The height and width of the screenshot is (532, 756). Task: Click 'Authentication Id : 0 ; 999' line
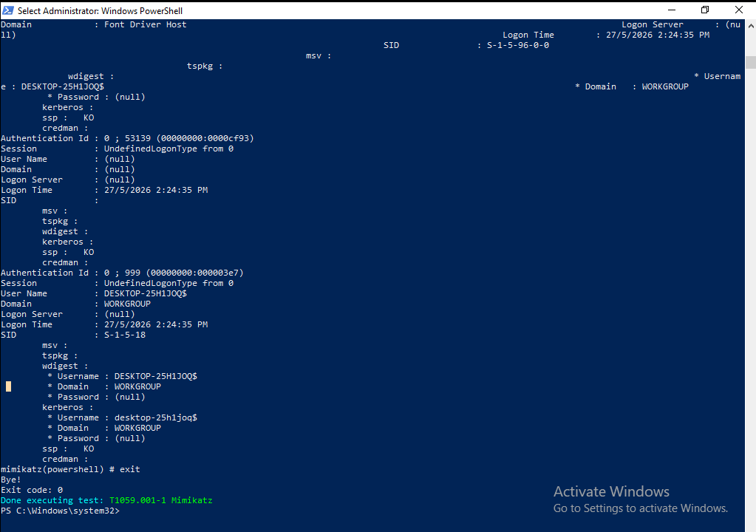[122, 273]
